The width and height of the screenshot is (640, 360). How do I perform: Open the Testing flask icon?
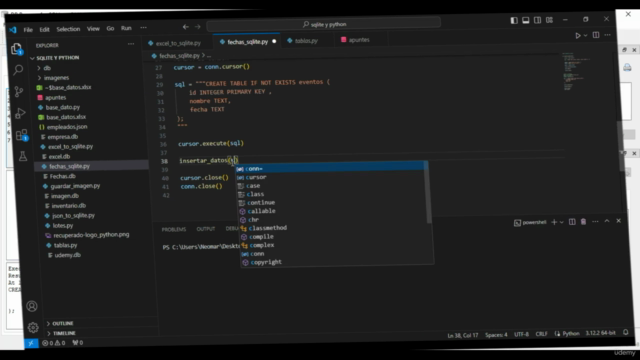(23, 156)
